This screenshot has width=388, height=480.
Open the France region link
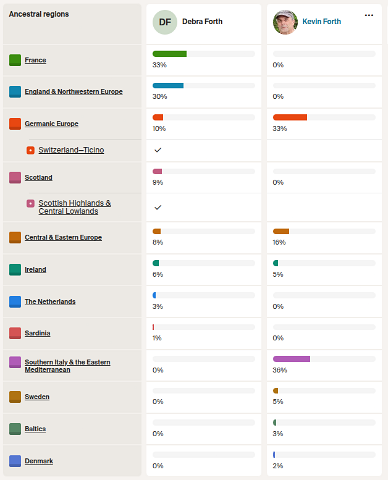pyautogui.click(x=35, y=60)
